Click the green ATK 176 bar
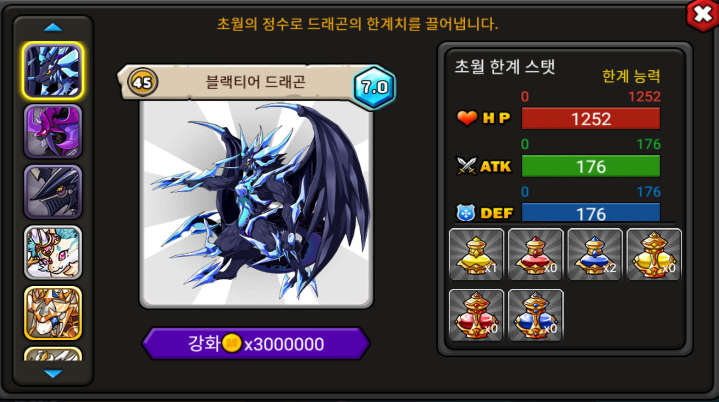 coord(591,166)
